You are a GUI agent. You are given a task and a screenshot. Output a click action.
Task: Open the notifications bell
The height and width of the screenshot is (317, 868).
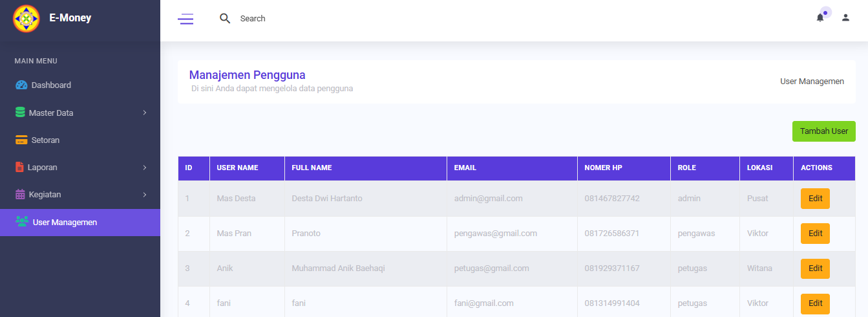pos(820,17)
